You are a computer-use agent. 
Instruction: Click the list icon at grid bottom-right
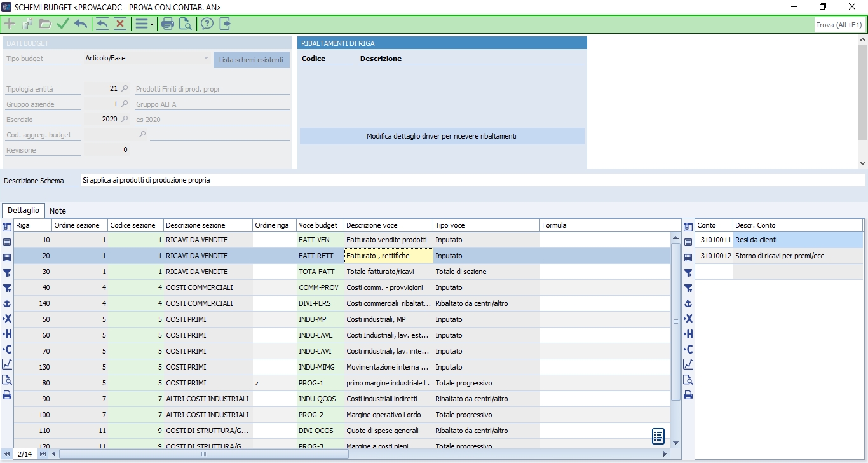[658, 436]
